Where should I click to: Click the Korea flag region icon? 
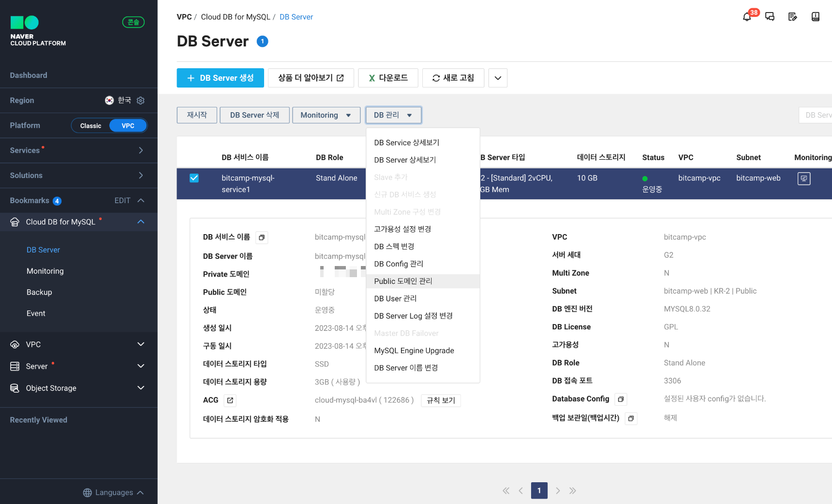point(109,100)
